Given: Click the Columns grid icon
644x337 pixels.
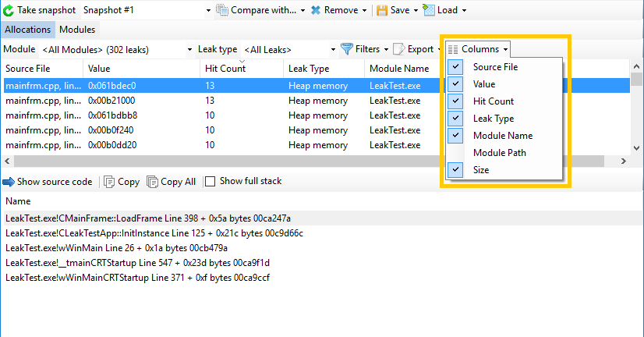Looking at the screenshot, I should (453, 50).
